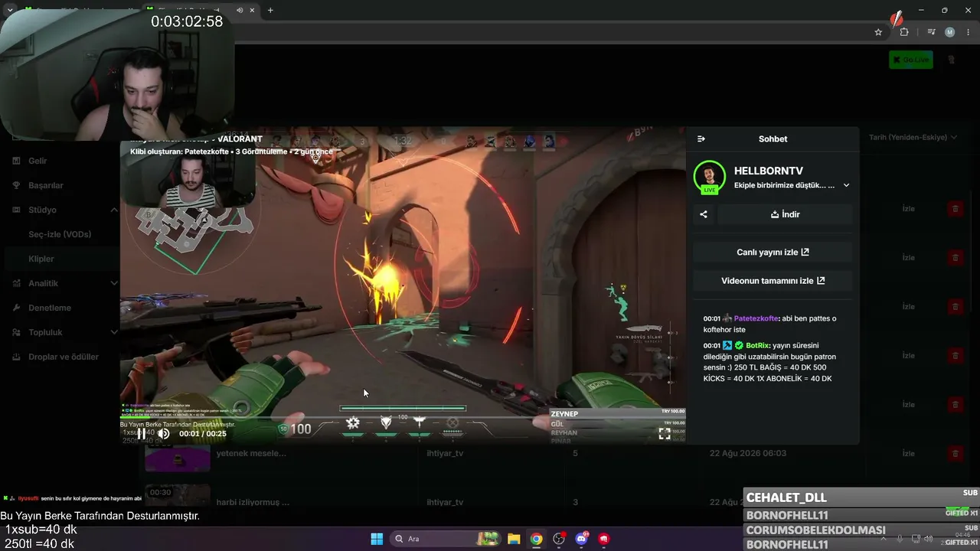Click the Topluluk people icon

point(17,332)
